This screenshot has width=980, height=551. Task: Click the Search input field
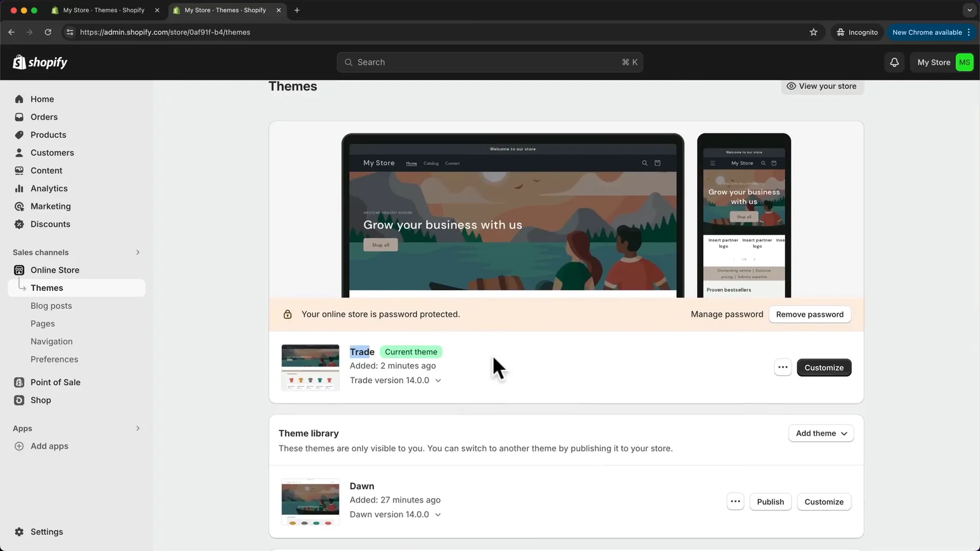[x=490, y=62]
